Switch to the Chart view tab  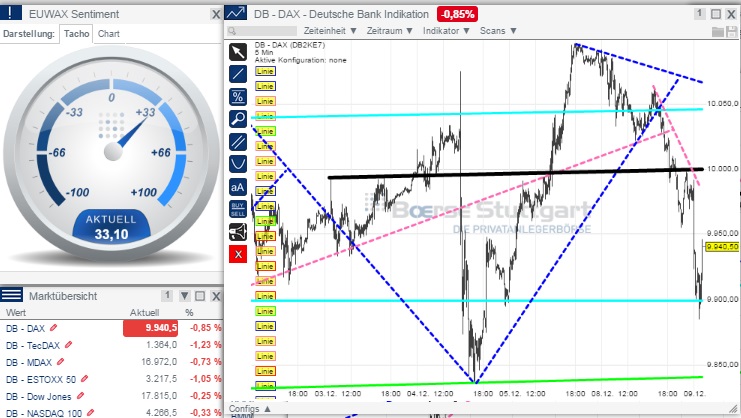coord(109,34)
